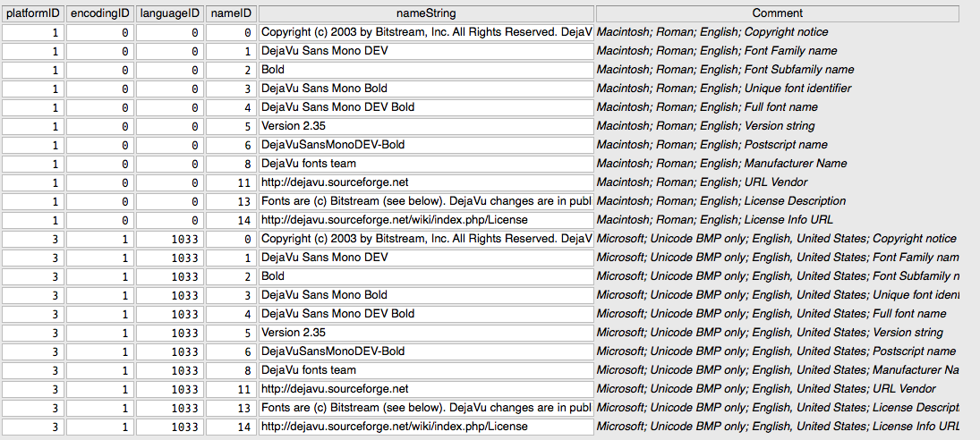The image size is (980, 440).
Task: Click the languageID column header
Action: tap(169, 13)
